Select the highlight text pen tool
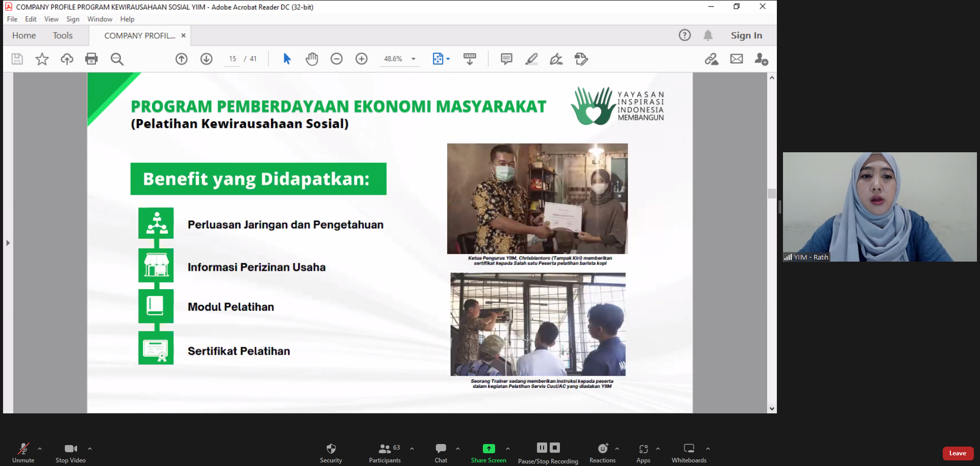Viewport: 980px width, 466px height. (x=531, y=59)
